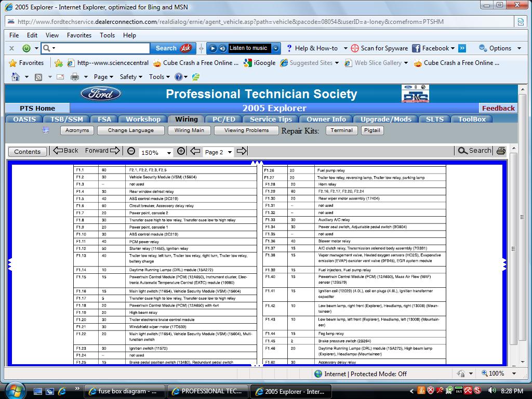This screenshot has width=532, height=399.
Task: Click the Forward arrow in viewer
Action: click(x=102, y=151)
